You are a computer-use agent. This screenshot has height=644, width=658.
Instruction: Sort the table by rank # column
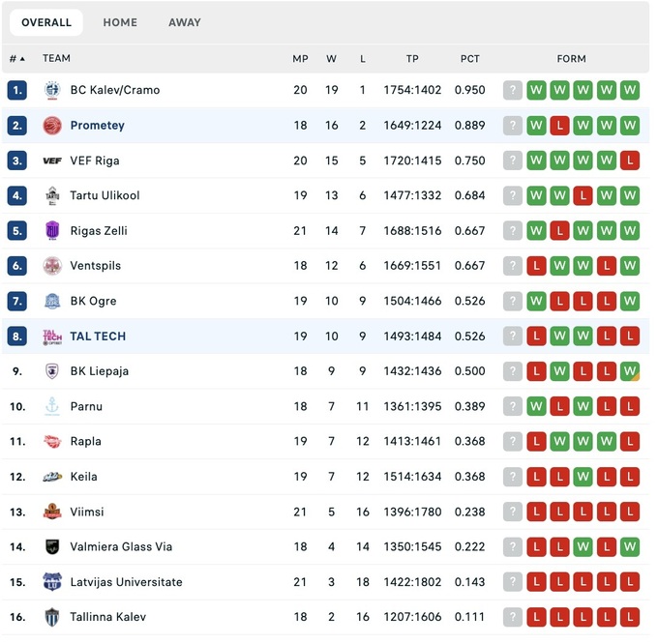pos(16,59)
